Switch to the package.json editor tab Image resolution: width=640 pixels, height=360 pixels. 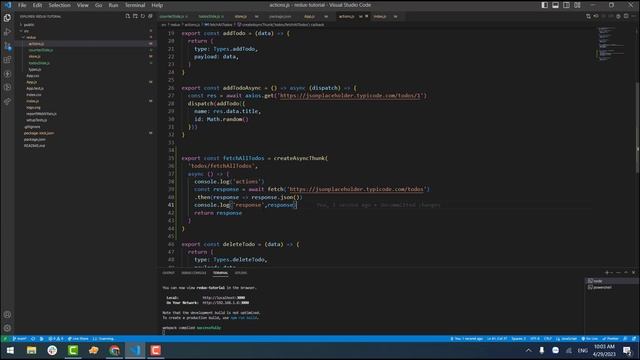[280, 17]
